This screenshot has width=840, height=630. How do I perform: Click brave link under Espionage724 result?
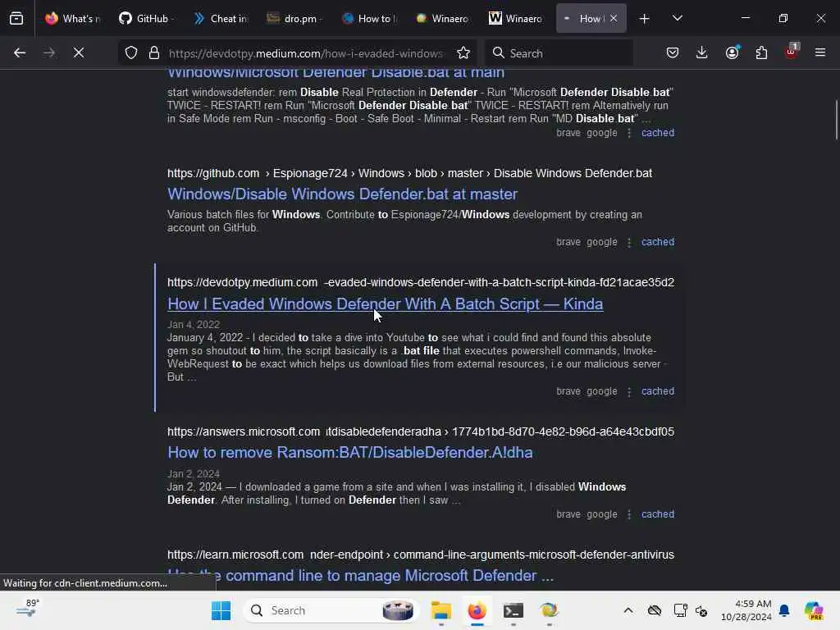(x=568, y=242)
